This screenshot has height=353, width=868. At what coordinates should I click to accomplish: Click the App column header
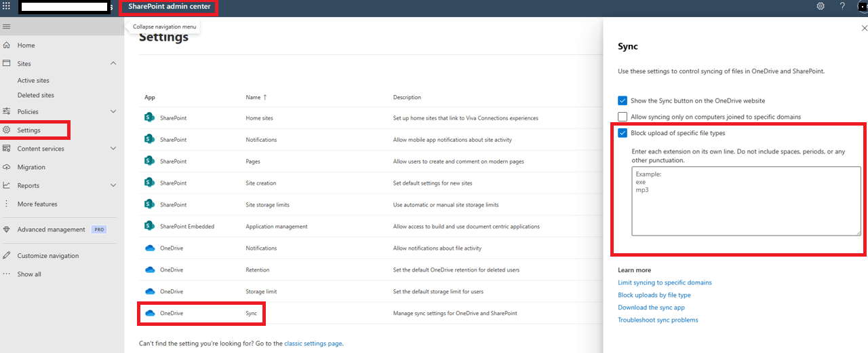pyautogui.click(x=150, y=97)
